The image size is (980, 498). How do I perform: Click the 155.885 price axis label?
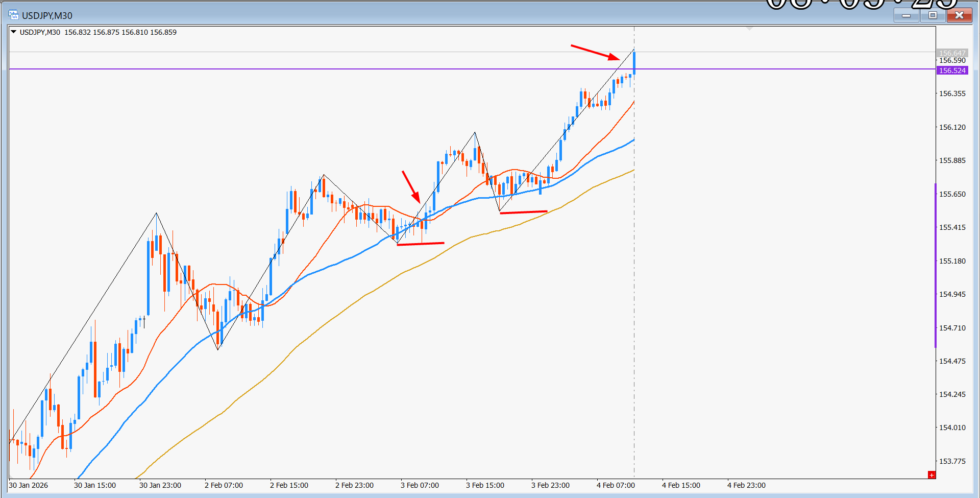coord(952,160)
